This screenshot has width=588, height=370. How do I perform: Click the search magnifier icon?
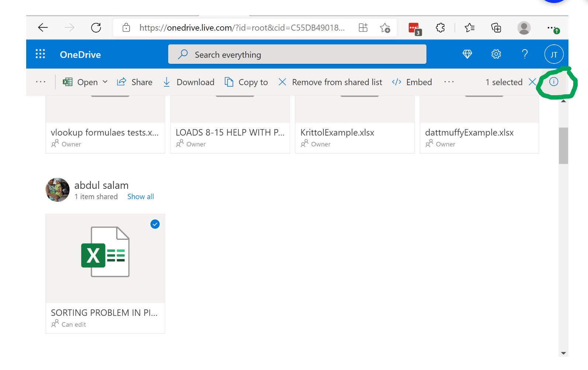(x=183, y=55)
